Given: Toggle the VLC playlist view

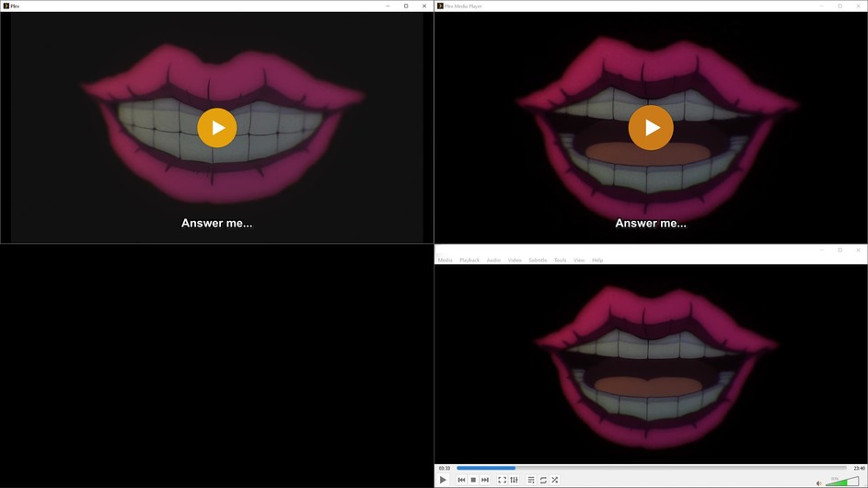Looking at the screenshot, I should click(x=531, y=480).
